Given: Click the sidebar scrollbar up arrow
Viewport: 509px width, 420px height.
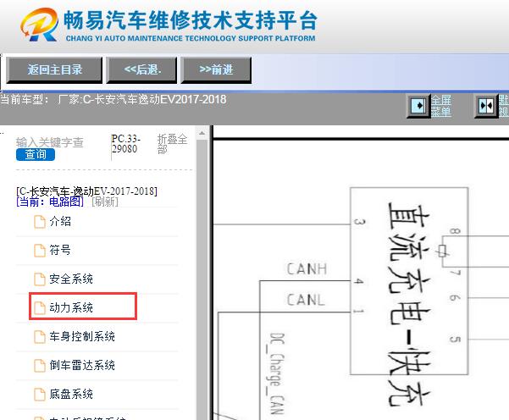Looking at the screenshot, I should click(x=202, y=133).
